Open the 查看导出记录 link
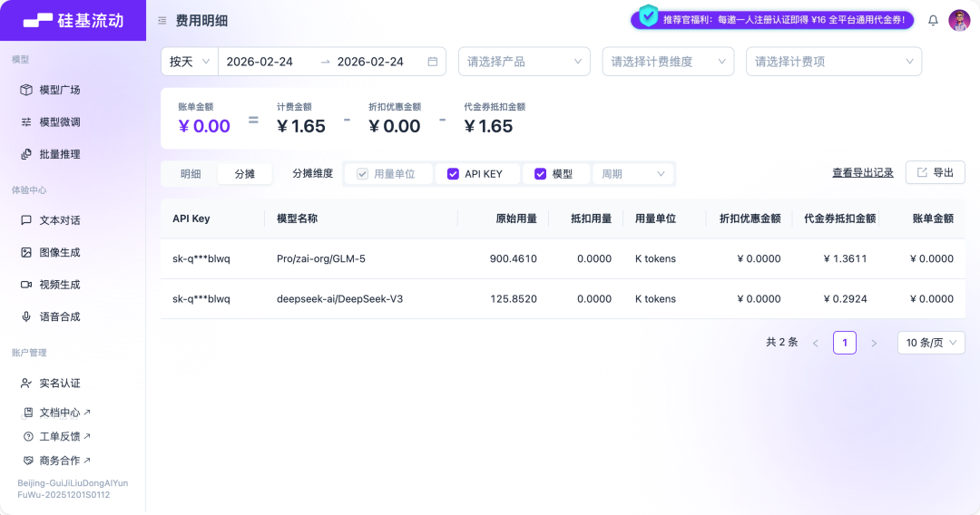The image size is (980, 515). click(862, 173)
